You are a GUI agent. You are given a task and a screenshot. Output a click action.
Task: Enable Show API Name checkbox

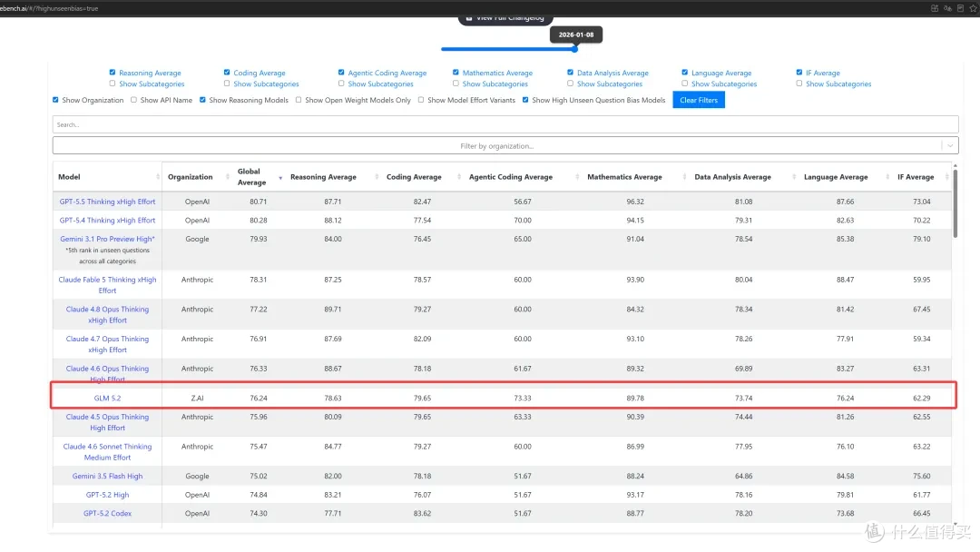click(133, 100)
